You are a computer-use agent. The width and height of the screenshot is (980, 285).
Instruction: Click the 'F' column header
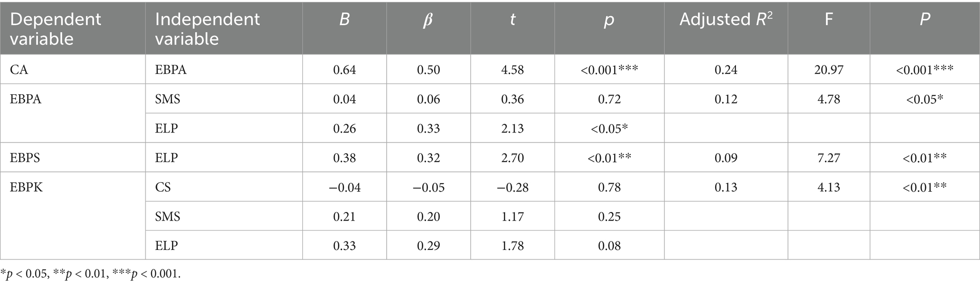[828, 19]
